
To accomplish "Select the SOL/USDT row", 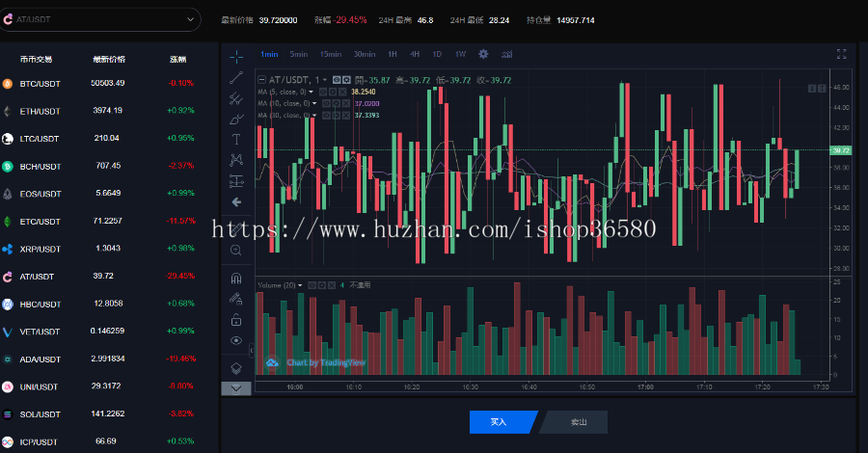I will point(108,413).
